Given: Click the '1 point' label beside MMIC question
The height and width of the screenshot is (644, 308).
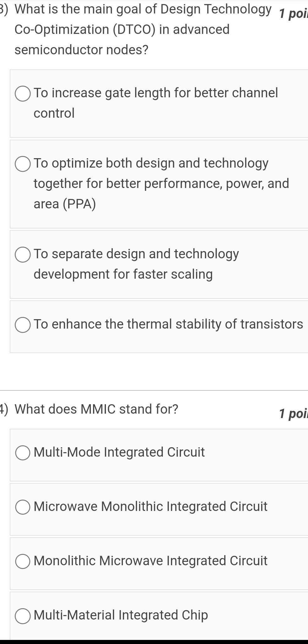Looking at the screenshot, I should coord(293,414).
